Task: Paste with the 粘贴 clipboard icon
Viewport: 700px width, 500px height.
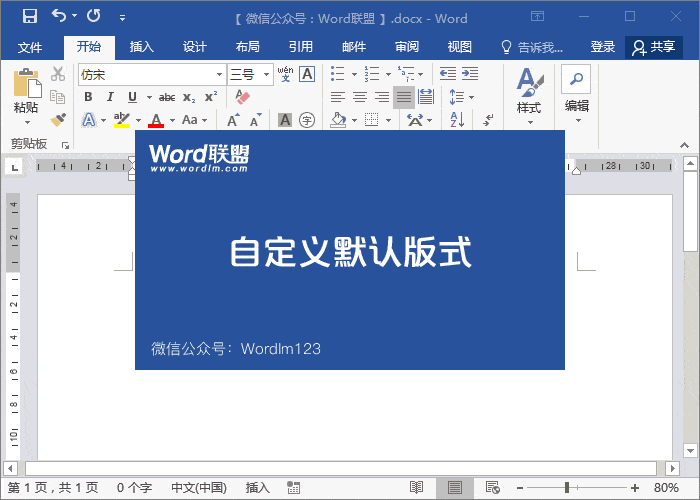Action: click(26, 83)
